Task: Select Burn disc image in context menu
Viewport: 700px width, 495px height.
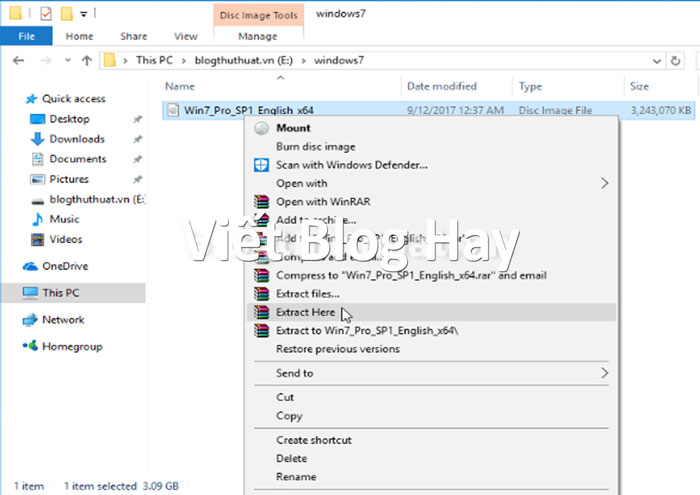Action: [431, 146]
